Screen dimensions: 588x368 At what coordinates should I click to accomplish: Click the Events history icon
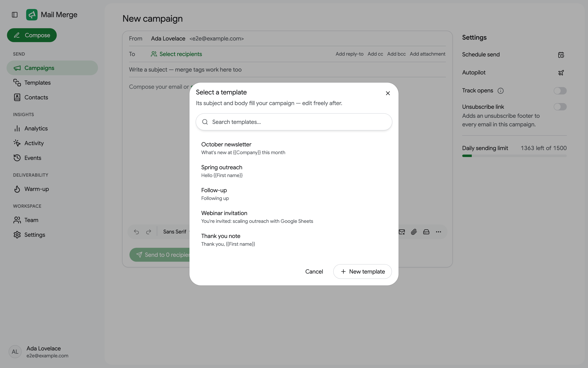[17, 158]
